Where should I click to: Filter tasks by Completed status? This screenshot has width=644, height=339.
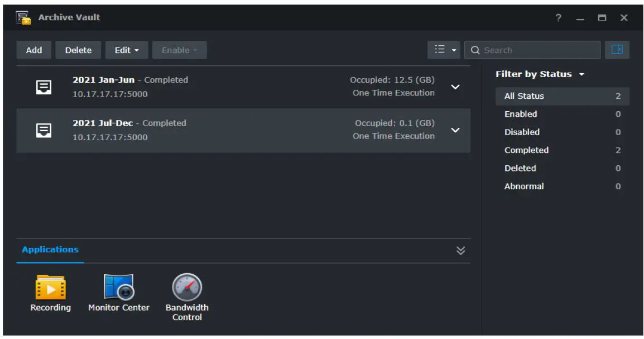526,150
